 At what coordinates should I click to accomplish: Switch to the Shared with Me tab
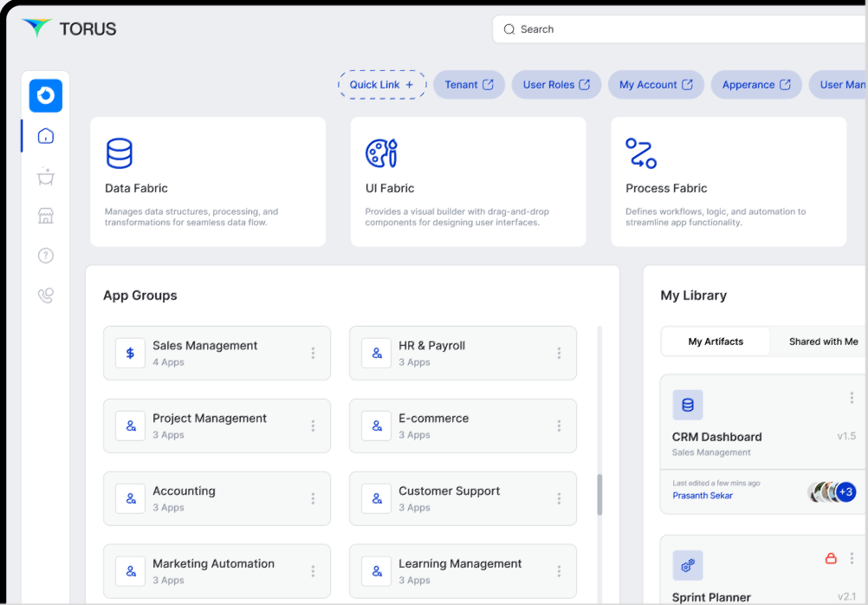pyautogui.click(x=823, y=342)
